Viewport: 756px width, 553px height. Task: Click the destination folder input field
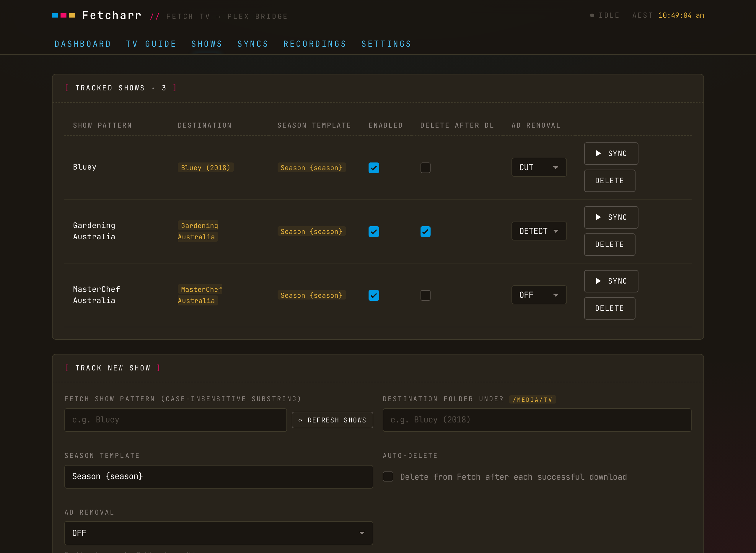[537, 420]
